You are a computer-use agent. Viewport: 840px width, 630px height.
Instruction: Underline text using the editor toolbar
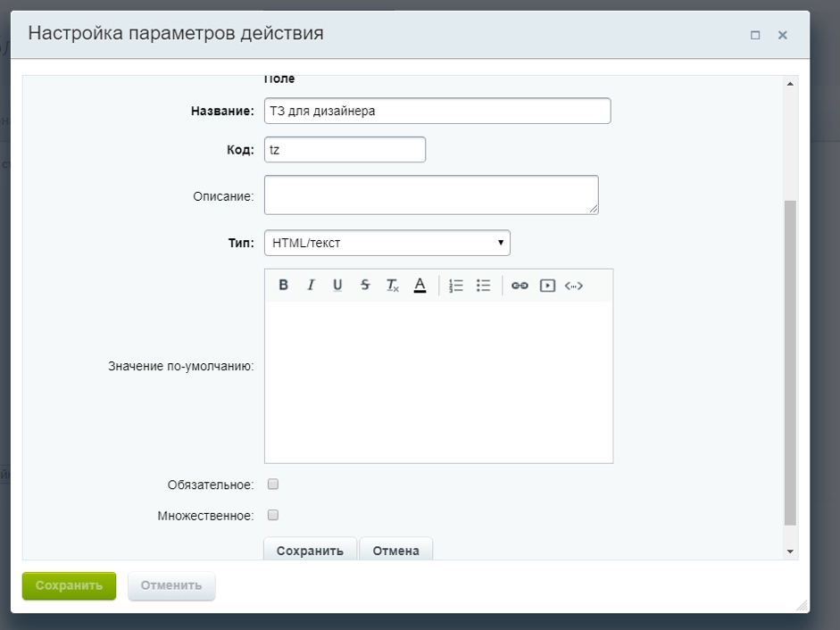(x=337, y=285)
